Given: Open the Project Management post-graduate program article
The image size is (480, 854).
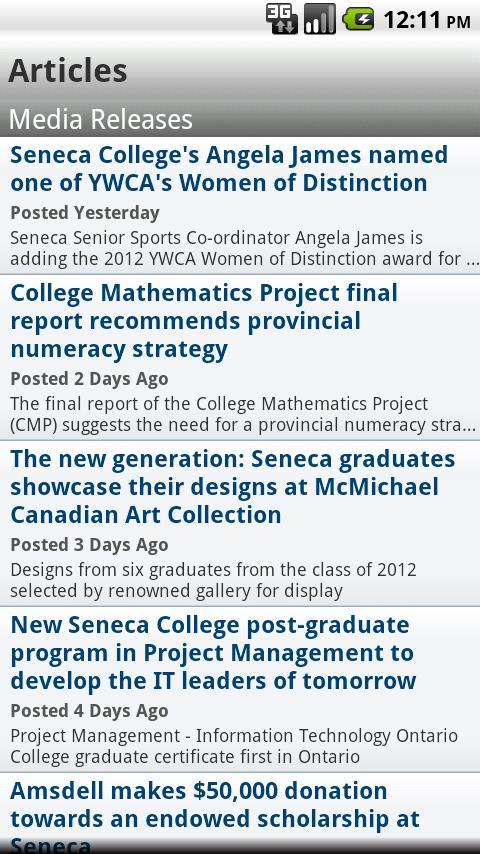Looking at the screenshot, I should point(240,690).
